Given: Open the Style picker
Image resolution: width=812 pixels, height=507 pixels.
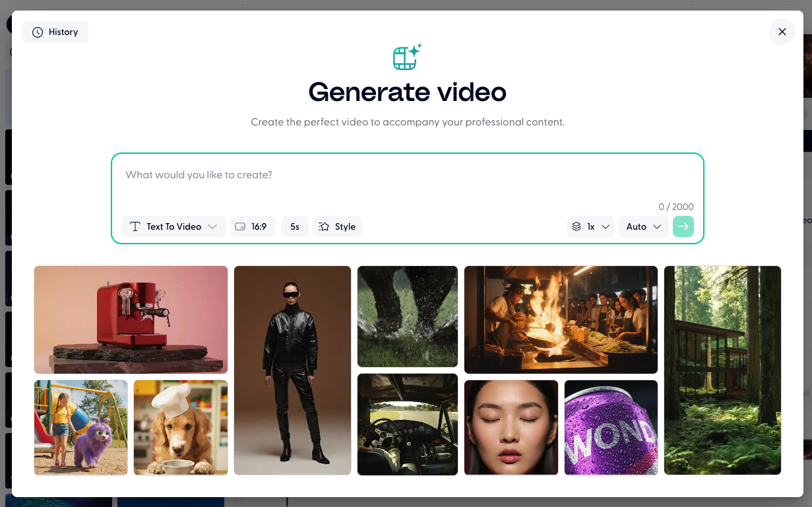Looking at the screenshot, I should (337, 226).
